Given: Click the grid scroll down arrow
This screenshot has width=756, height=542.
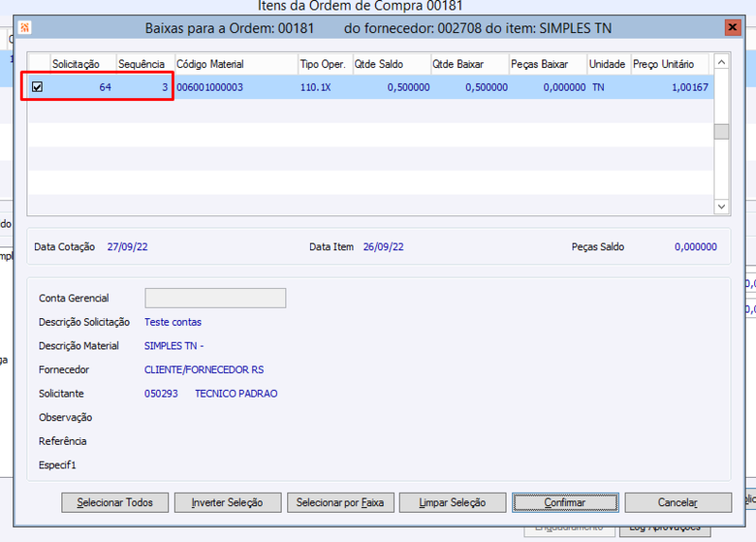Looking at the screenshot, I should click(721, 207).
